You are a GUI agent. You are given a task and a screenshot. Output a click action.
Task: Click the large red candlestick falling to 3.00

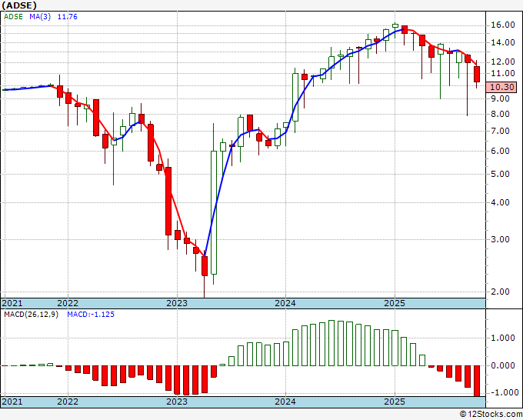[168, 202]
